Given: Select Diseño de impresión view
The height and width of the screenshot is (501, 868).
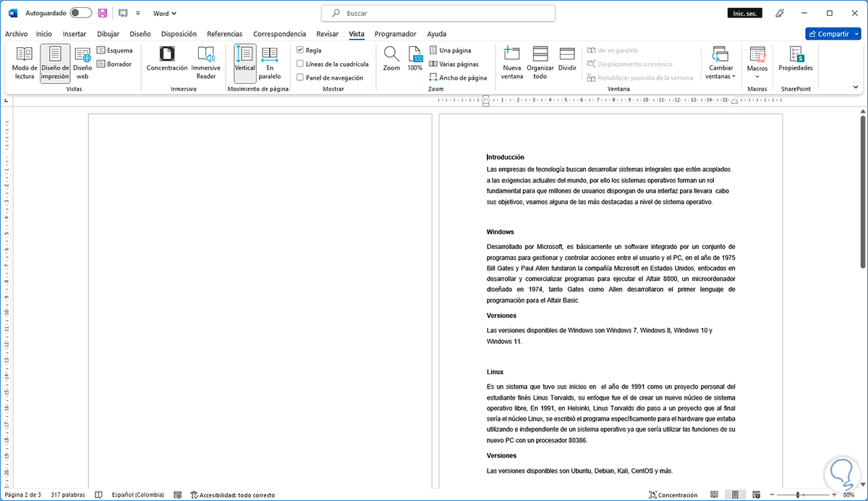Looking at the screenshot, I should click(x=55, y=63).
